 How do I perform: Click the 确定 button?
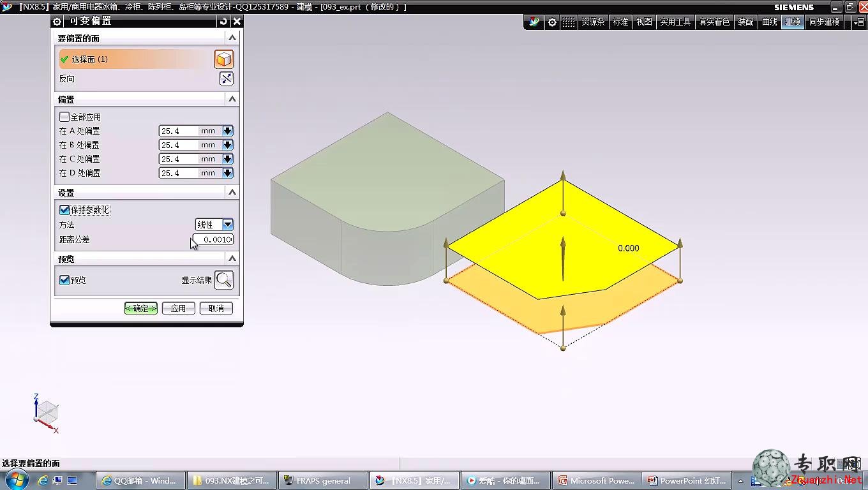click(x=140, y=308)
